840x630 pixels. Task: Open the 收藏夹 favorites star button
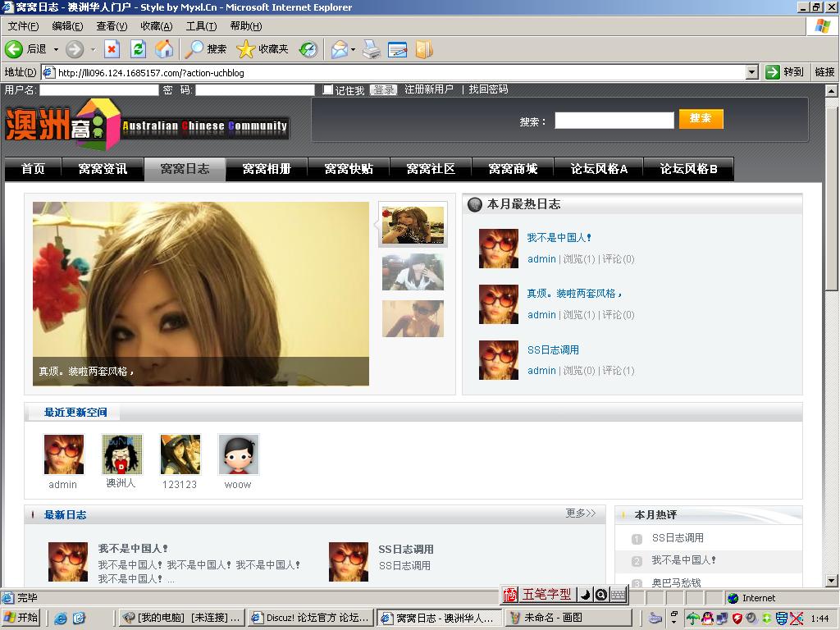click(x=262, y=49)
